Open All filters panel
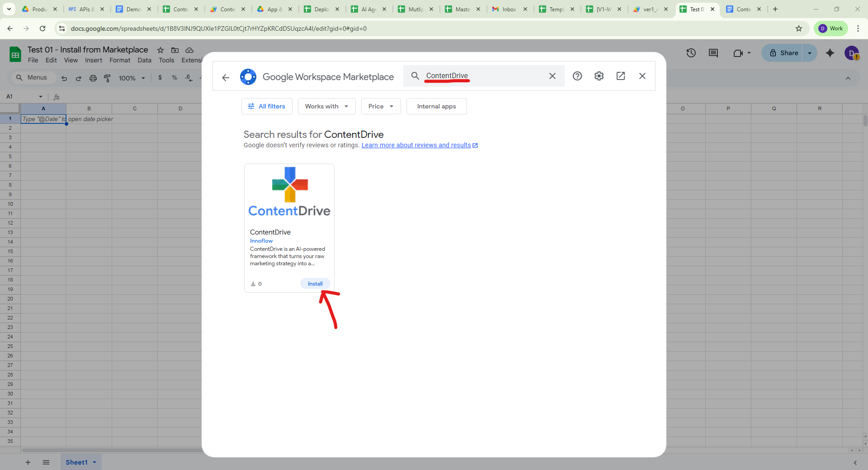 click(267, 106)
